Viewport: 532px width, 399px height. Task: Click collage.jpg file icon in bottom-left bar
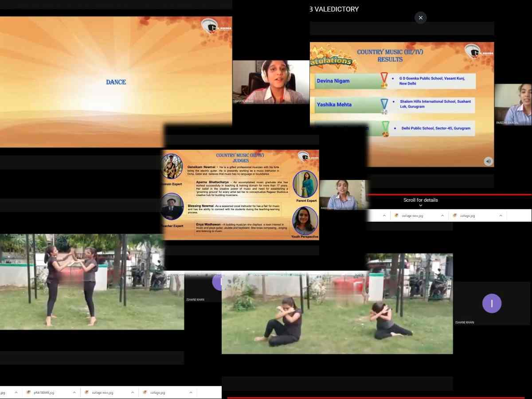145,392
